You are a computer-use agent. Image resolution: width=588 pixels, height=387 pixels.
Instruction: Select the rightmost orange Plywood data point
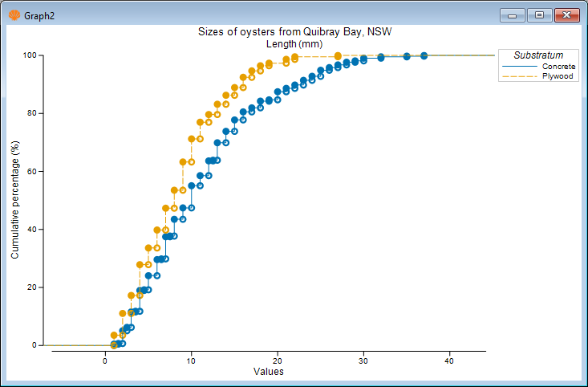point(338,56)
